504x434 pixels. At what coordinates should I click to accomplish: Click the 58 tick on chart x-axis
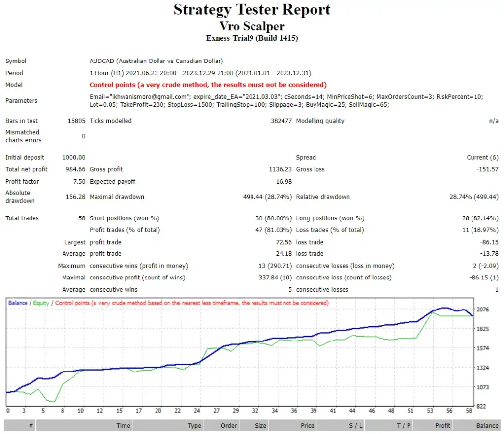(x=469, y=411)
